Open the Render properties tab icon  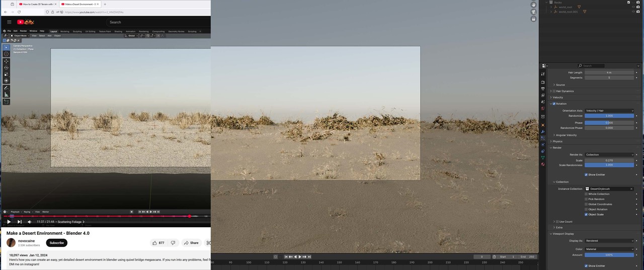543,82
